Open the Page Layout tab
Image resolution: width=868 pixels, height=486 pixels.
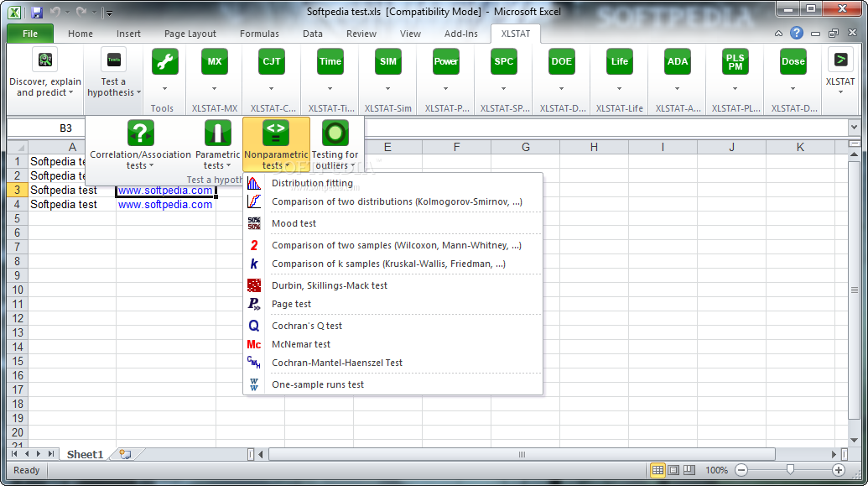(190, 34)
